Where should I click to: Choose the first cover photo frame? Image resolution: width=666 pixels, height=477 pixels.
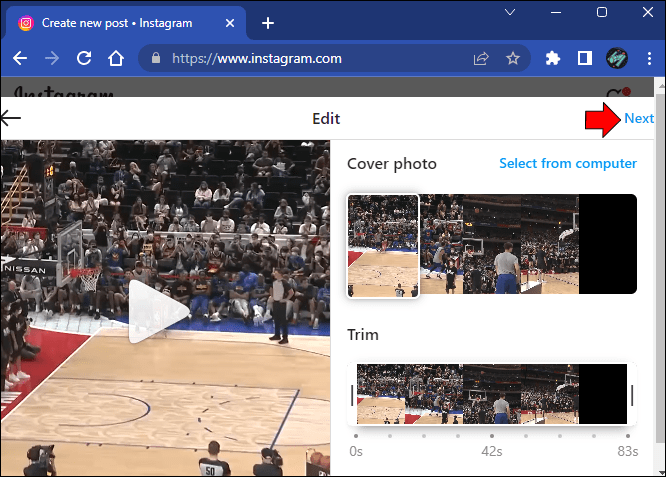[x=383, y=246]
